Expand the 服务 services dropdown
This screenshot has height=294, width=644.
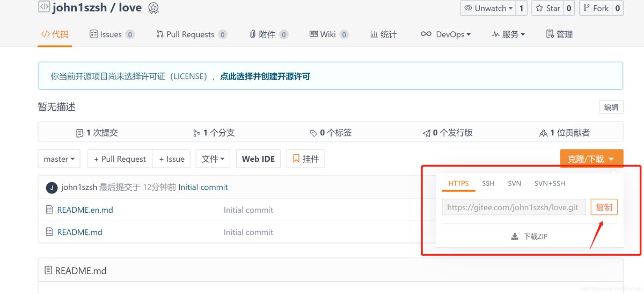point(508,34)
